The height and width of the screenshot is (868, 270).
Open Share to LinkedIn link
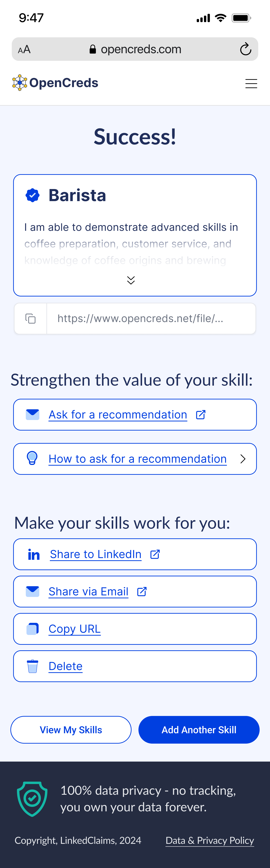[x=96, y=554]
